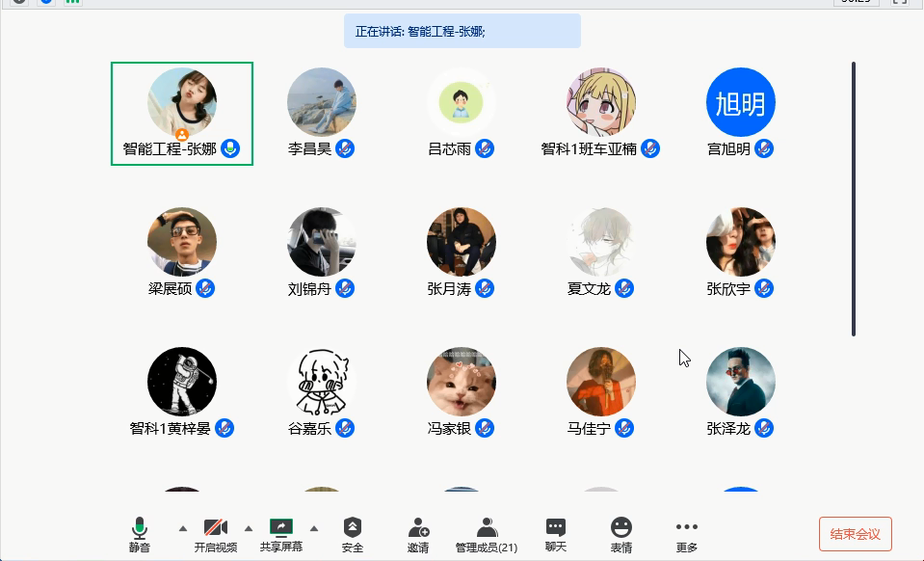The width and height of the screenshot is (924, 561).
Task: Click the muted mic icon next to 夏文龙
Action: click(x=624, y=288)
